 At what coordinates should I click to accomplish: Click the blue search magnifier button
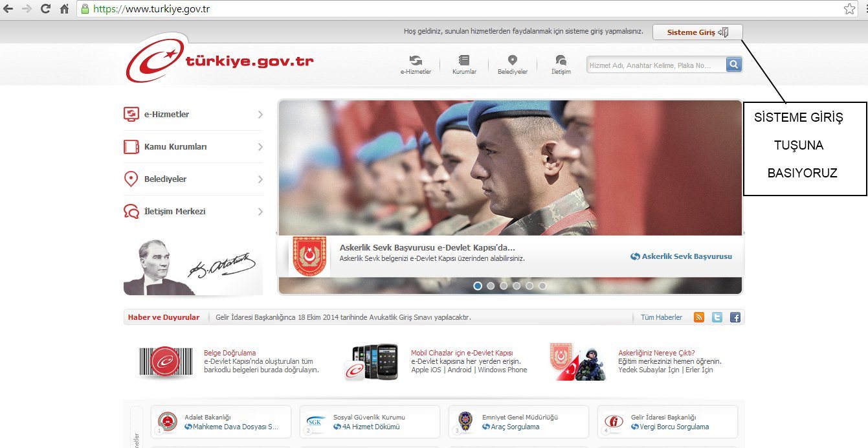pyautogui.click(x=734, y=65)
